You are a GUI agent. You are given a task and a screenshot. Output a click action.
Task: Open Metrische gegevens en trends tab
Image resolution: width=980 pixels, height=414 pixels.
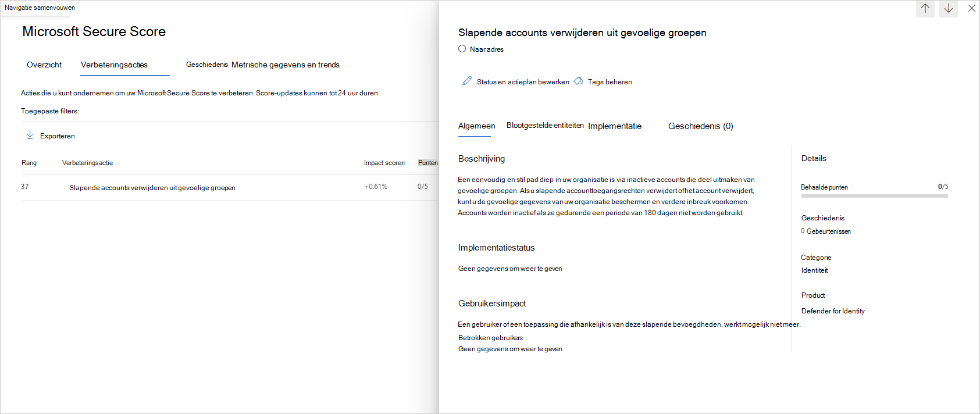[x=286, y=65]
